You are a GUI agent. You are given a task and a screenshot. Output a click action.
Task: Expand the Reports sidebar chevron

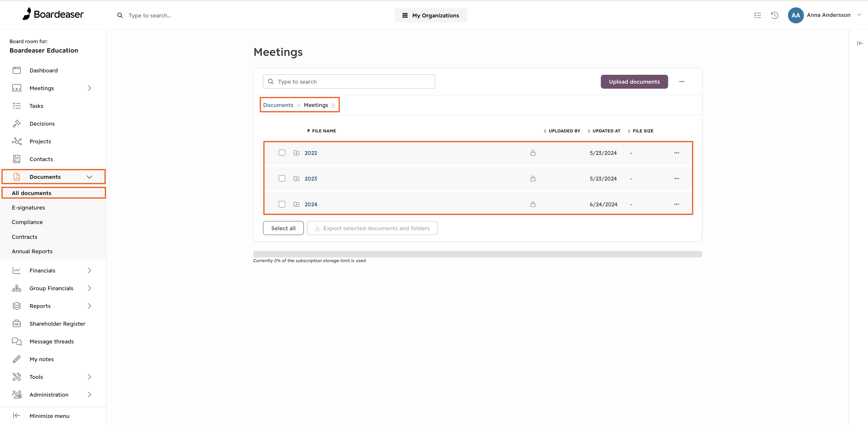(89, 306)
